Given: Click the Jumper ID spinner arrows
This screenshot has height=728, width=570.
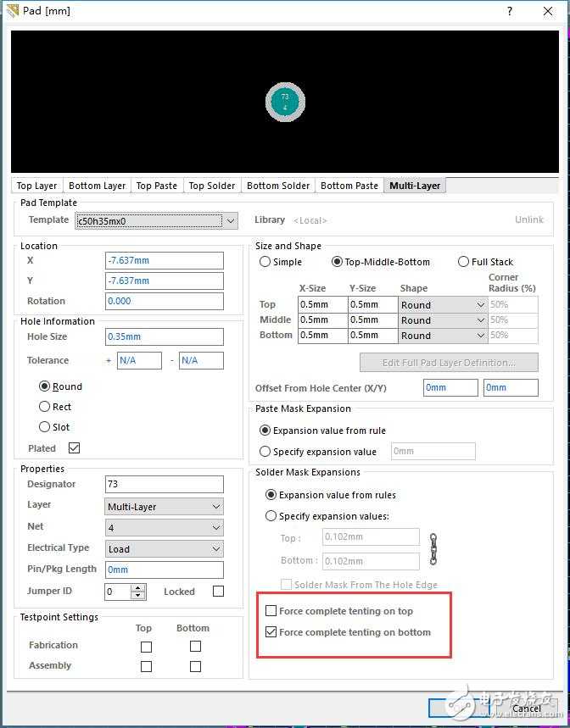Looking at the screenshot, I should pyautogui.click(x=138, y=592).
